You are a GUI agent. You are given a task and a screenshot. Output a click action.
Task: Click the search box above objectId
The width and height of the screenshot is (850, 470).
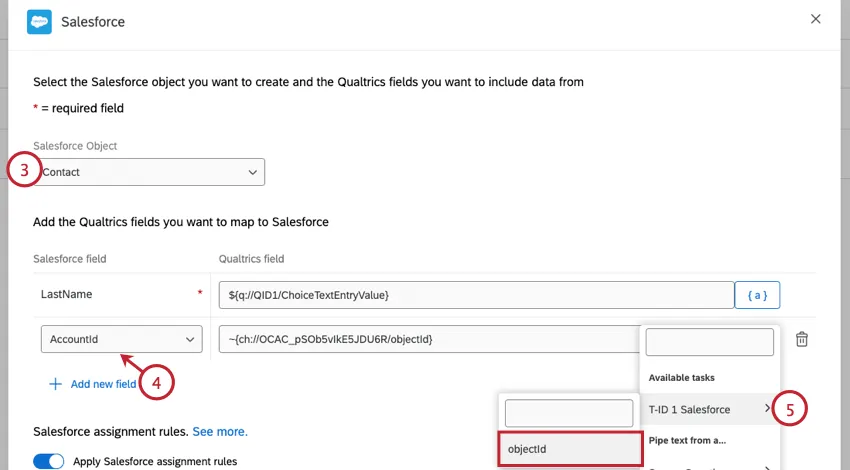[x=569, y=413]
